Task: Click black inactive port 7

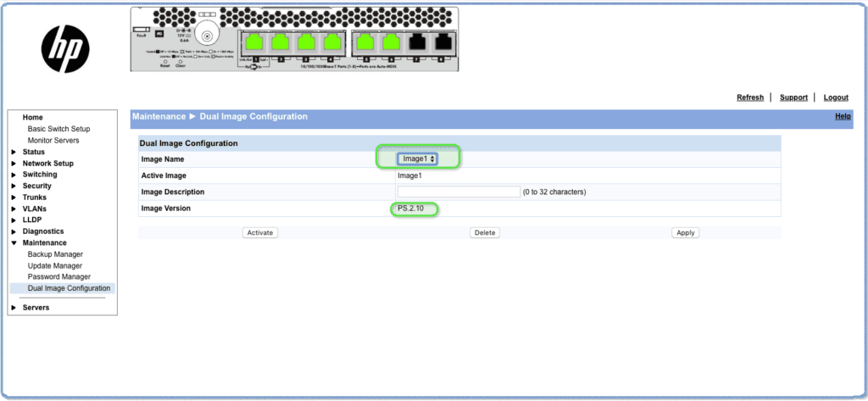Action: (419, 42)
